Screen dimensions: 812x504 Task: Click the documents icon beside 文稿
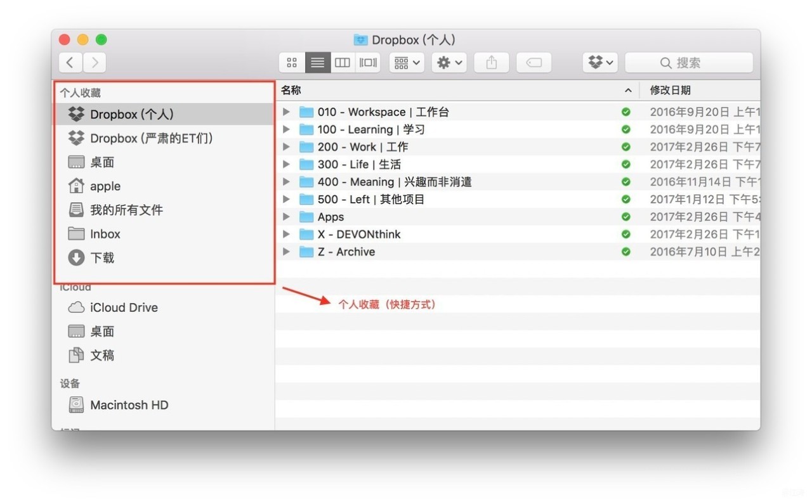pyautogui.click(x=76, y=355)
